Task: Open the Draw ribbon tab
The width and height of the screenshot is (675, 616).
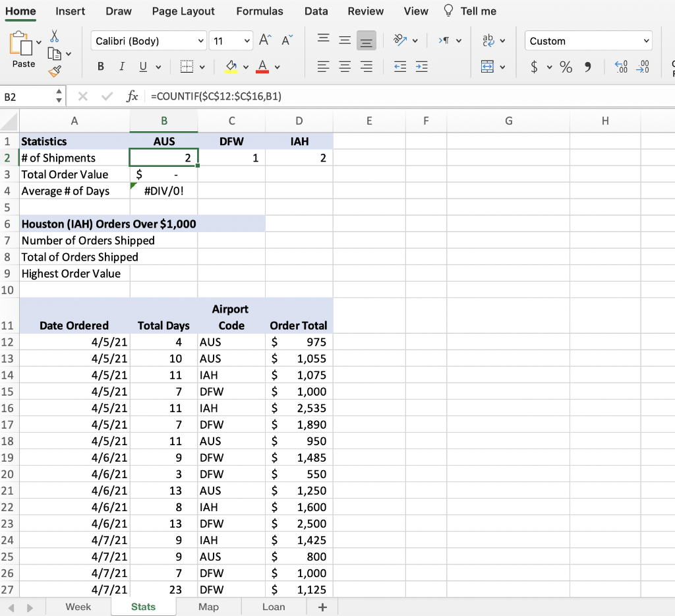Action: tap(119, 11)
